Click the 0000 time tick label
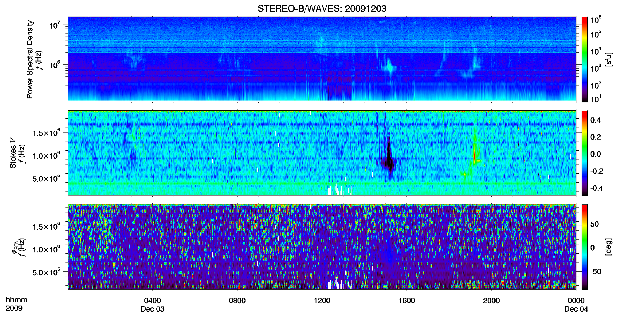Screen dimensions: 644x332 [576, 300]
